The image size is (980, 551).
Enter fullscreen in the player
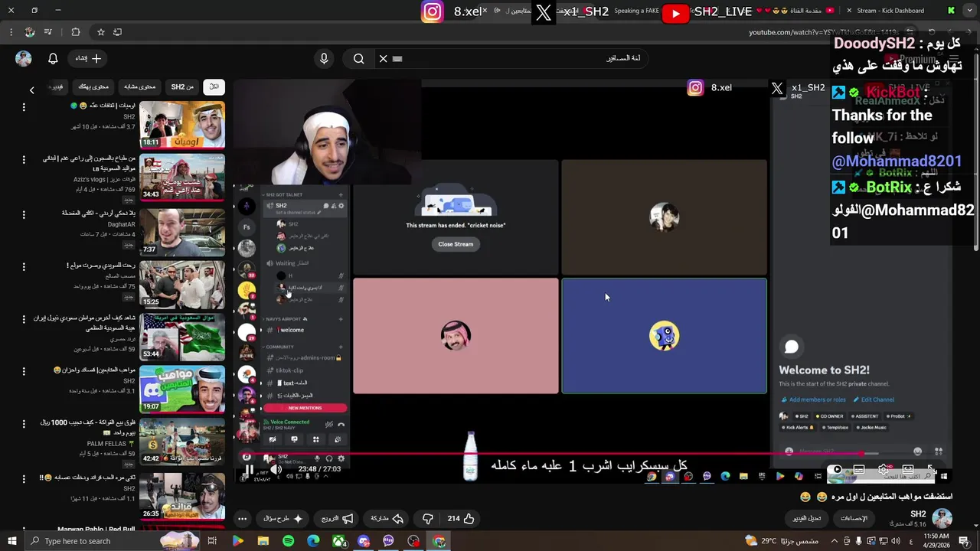click(932, 469)
